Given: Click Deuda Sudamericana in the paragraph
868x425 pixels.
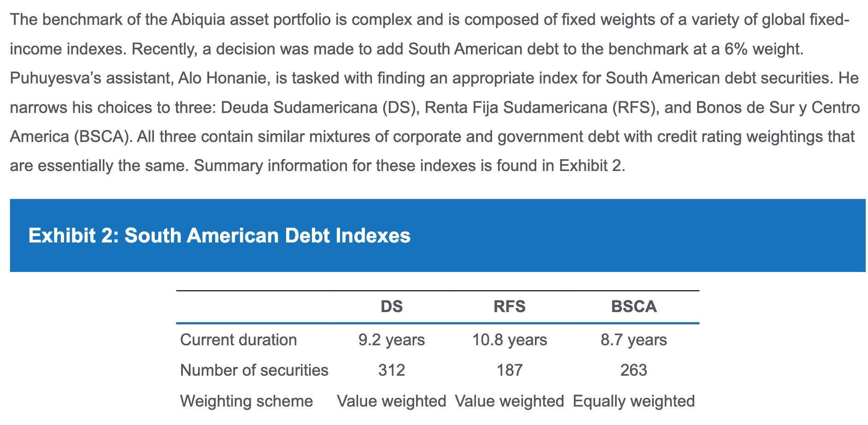Looking at the screenshot, I should tap(299, 108).
